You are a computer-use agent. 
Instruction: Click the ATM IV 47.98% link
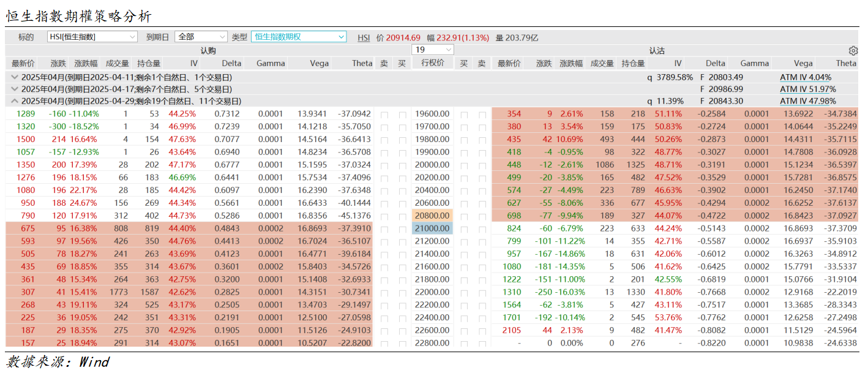pyautogui.click(x=808, y=101)
